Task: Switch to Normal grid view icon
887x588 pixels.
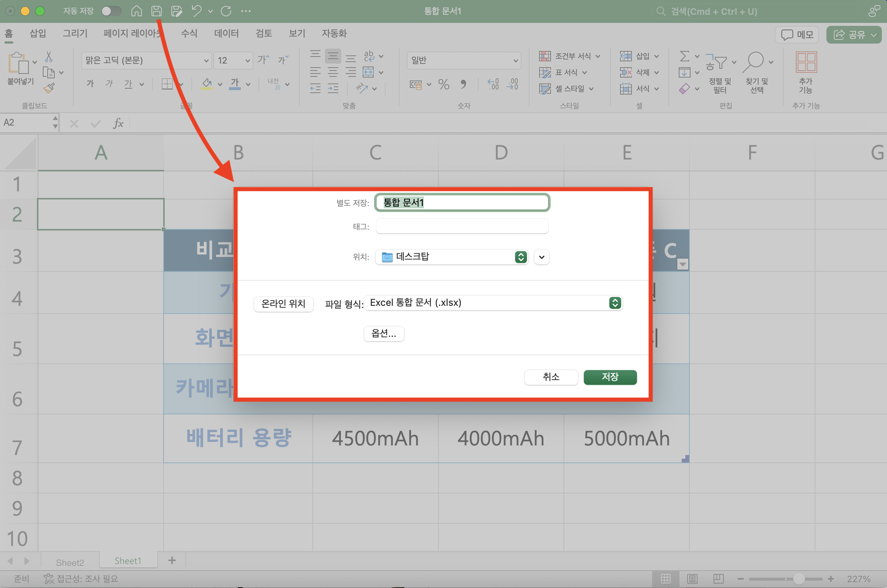Action: pyautogui.click(x=666, y=579)
